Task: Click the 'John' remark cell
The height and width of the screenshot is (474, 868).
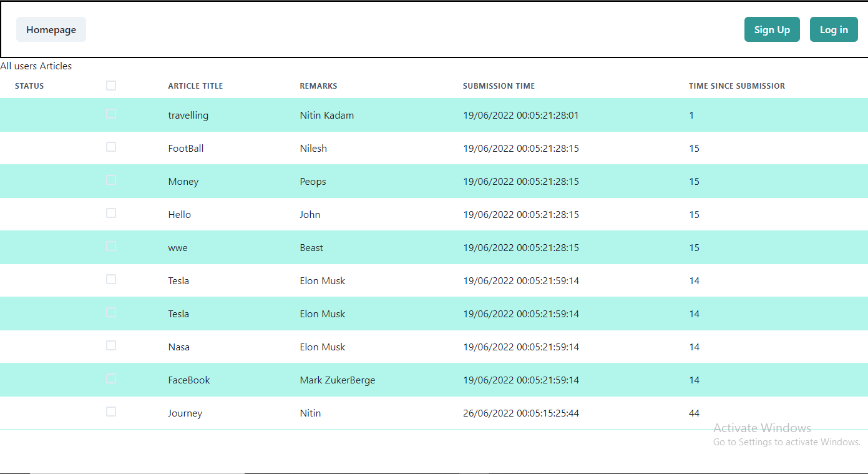Action: [310, 215]
